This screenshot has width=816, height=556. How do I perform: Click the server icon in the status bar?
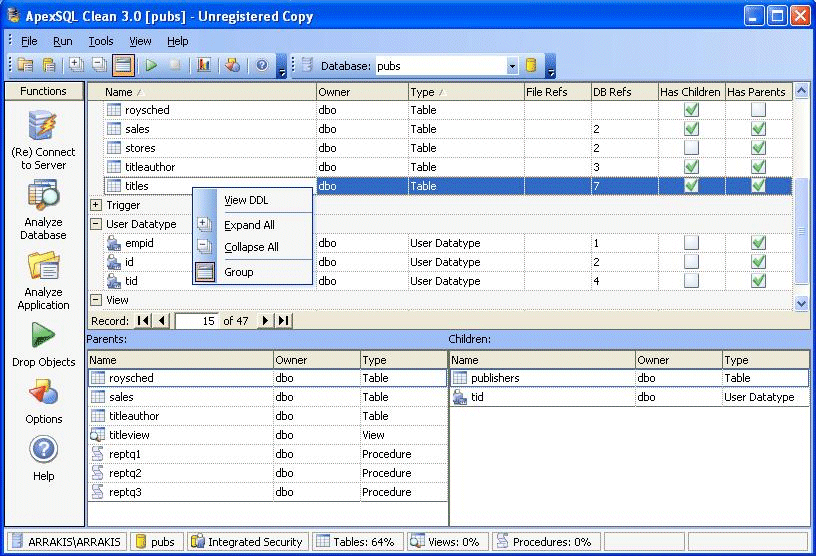click(17, 541)
